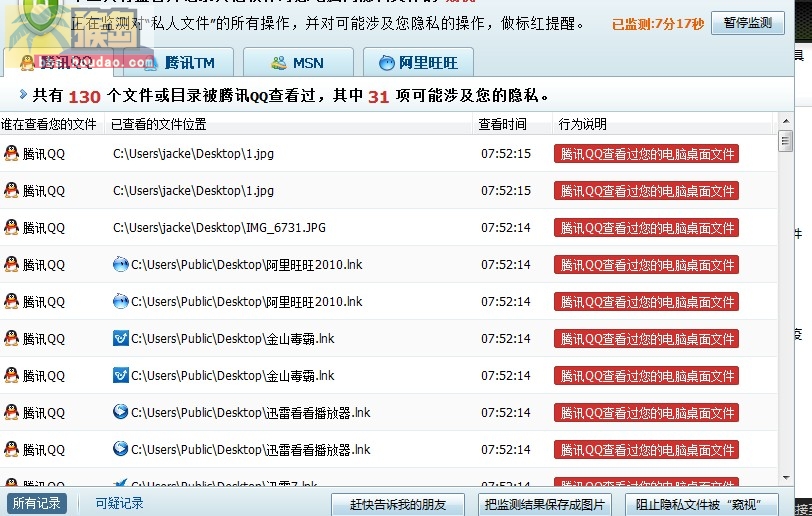
Task: Click QQ penguin in second 金山毒霸.lnk row
Action: [11, 375]
